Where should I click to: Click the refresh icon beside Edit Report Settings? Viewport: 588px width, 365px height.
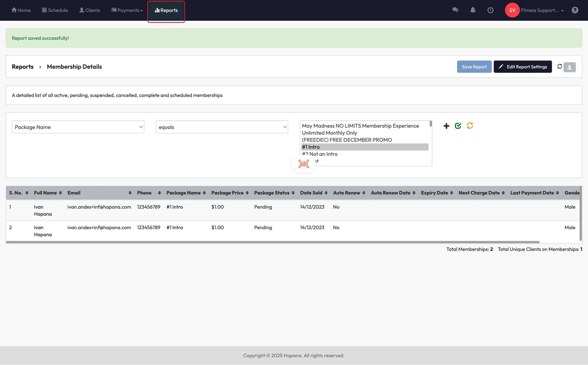[559, 67]
